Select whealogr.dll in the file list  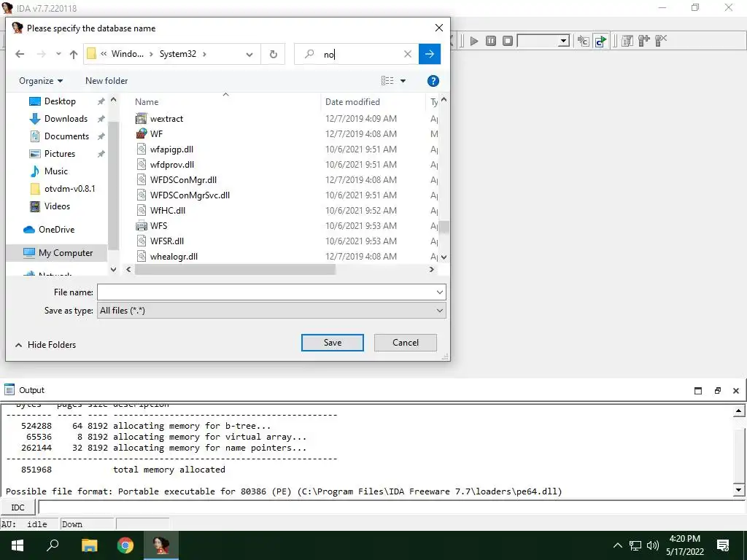(174, 256)
